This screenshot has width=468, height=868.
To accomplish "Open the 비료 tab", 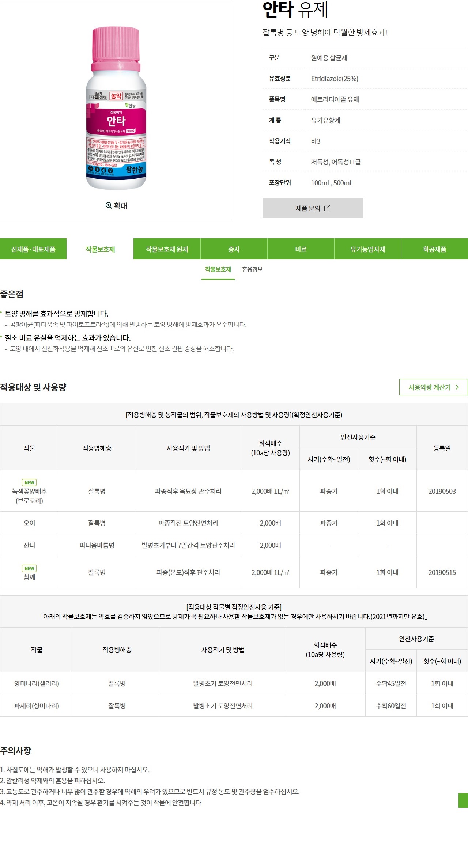I will tap(301, 249).
